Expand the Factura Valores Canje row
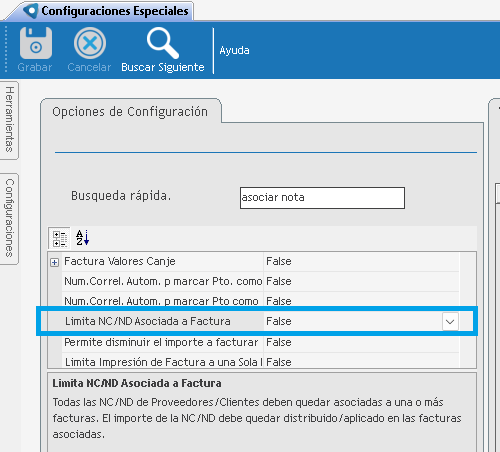The image size is (500, 452). (x=55, y=262)
